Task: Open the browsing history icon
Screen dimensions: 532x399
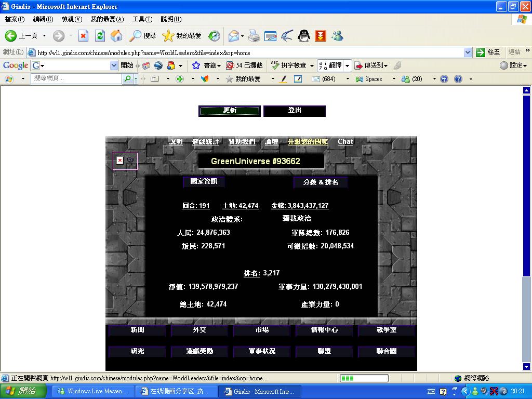Action: pos(214,36)
